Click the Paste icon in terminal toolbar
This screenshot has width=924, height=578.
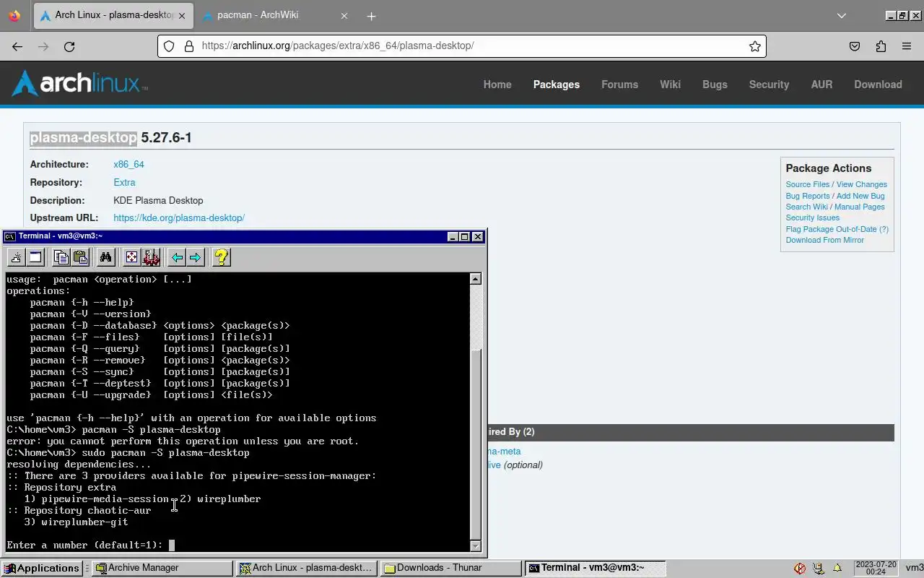click(80, 257)
